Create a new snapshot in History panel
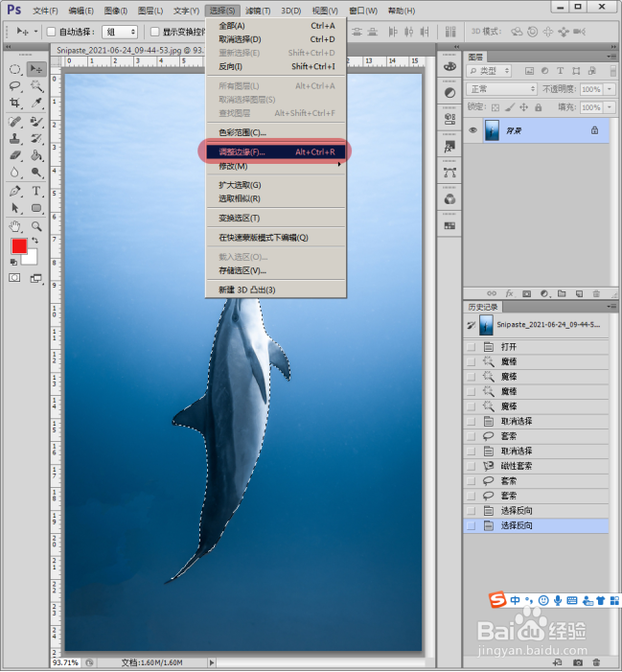This screenshot has width=622, height=672. 578,662
